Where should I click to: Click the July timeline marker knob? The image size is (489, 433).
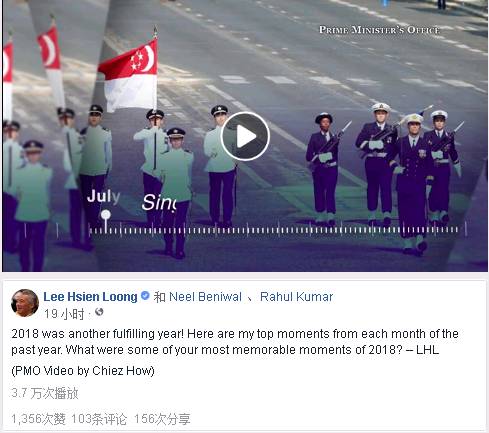click(x=106, y=214)
